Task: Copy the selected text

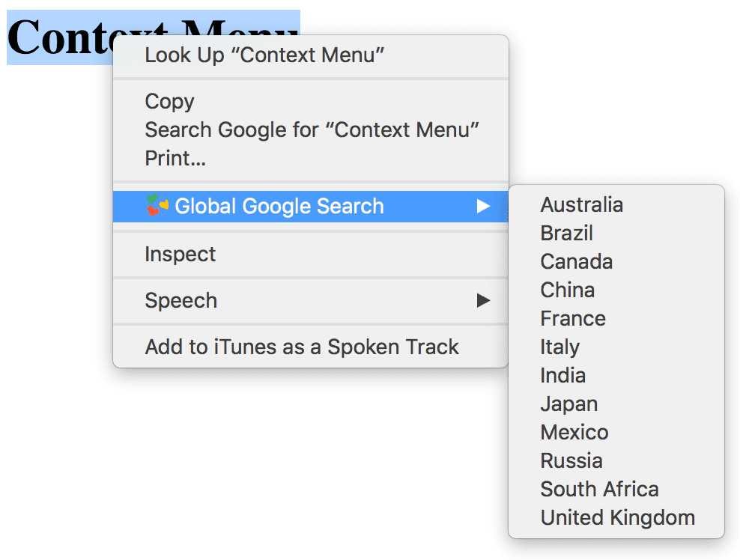Action: 169,101
